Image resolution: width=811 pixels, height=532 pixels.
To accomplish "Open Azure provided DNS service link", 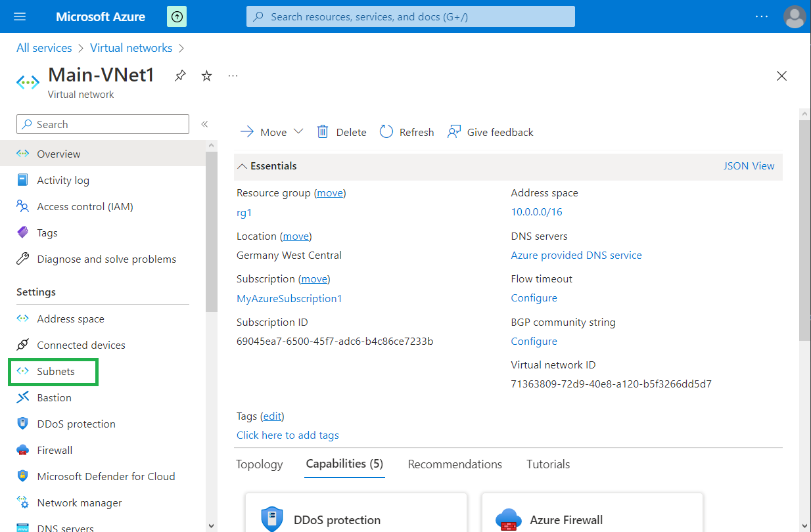I will point(576,255).
